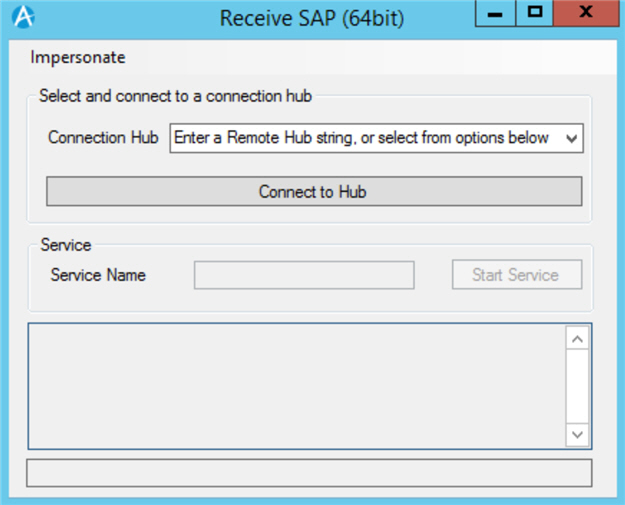Image resolution: width=625 pixels, height=505 pixels.
Task: Click inside the Remote Hub string combo box
Action: pos(366,138)
